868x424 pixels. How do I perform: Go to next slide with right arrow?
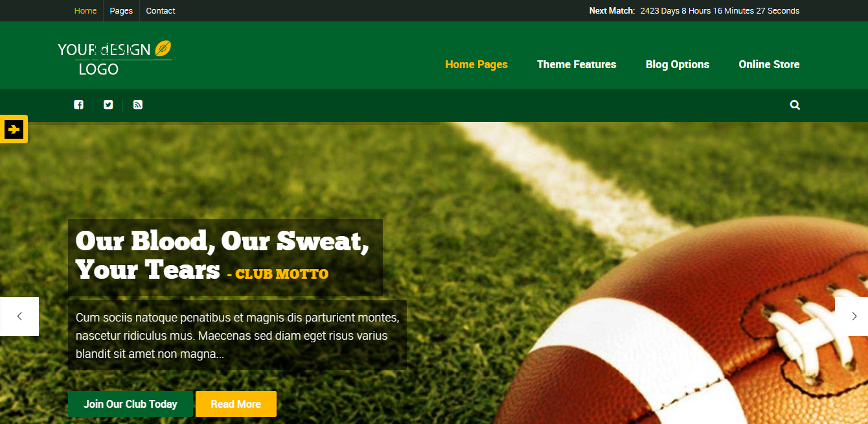coord(852,316)
